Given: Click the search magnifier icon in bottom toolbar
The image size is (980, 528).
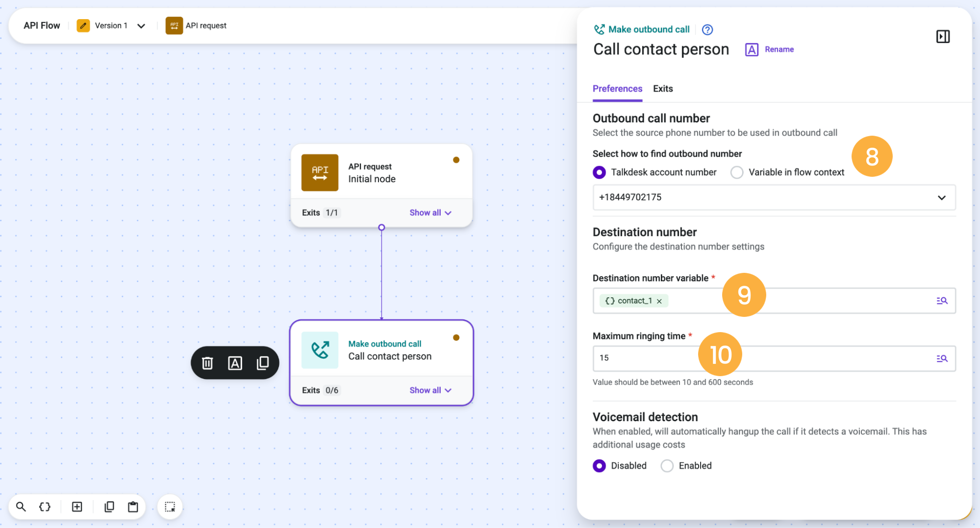Looking at the screenshot, I should click(21, 506).
